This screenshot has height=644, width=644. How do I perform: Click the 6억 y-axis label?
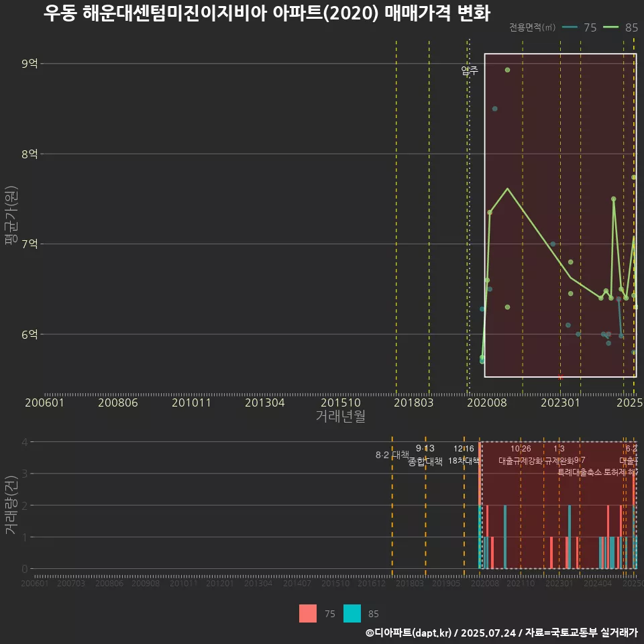(x=30, y=334)
